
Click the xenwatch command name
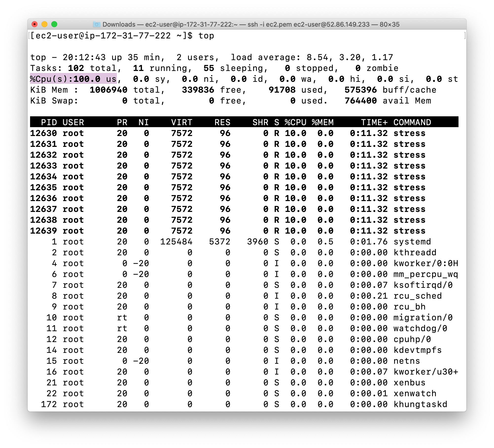click(415, 394)
